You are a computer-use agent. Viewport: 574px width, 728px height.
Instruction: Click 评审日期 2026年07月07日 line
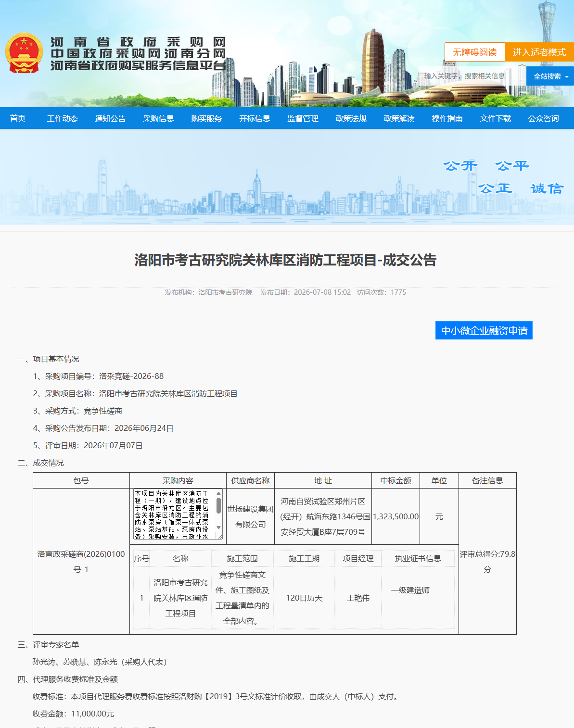(88, 445)
